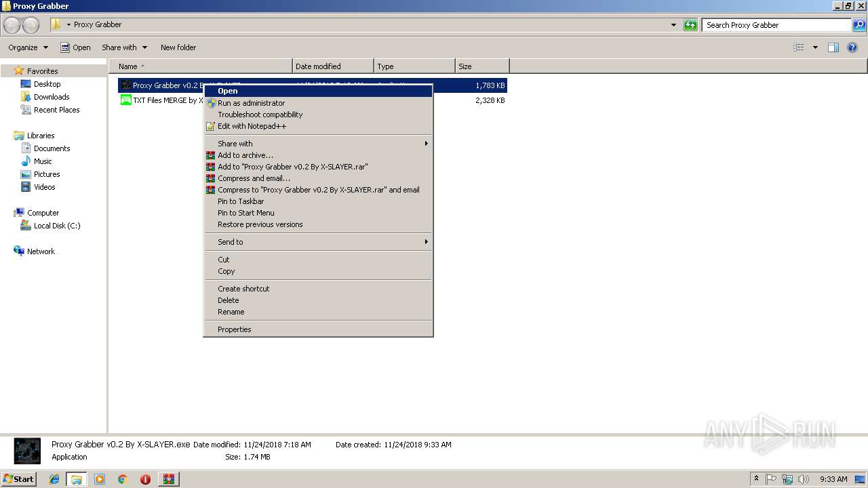The image size is (868, 488).
Task: Click the Open toolbar button
Action: coord(75,47)
